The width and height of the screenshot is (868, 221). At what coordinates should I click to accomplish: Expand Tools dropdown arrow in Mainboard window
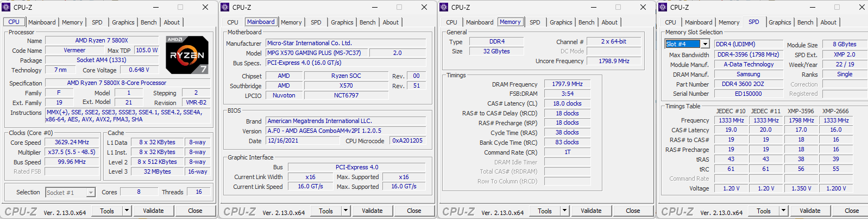346,211
